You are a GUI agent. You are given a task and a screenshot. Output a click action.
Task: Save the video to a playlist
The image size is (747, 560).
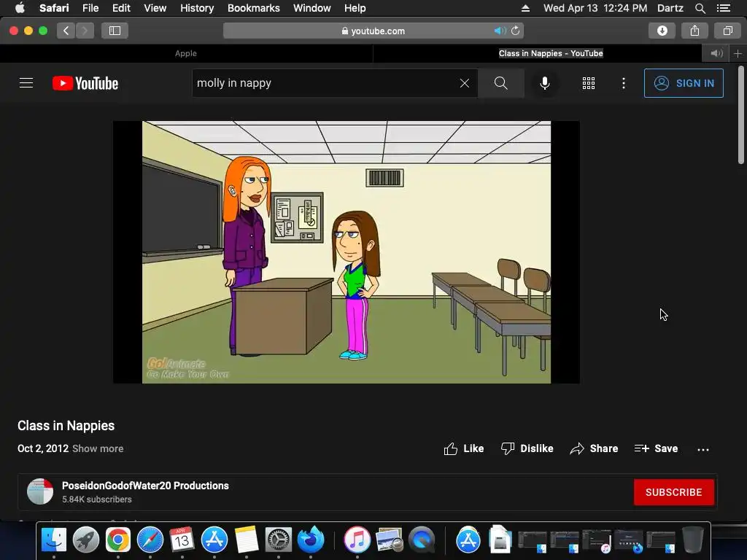656,448
